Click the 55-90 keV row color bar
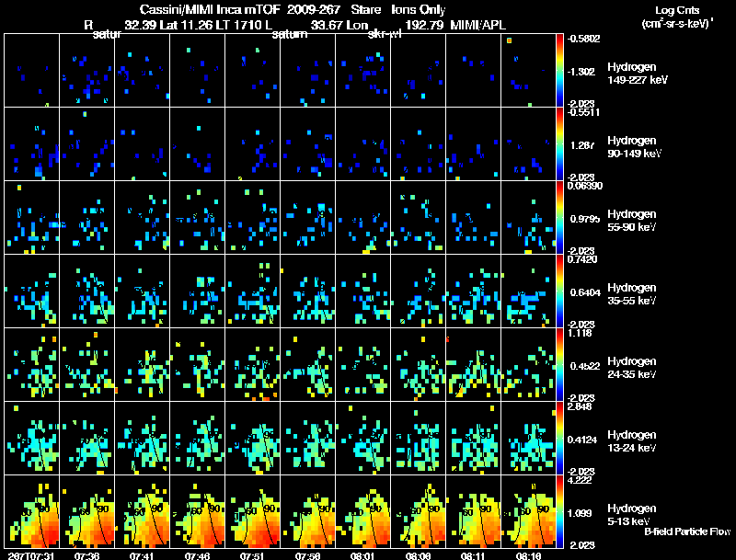736x560 pixels. (x=559, y=218)
